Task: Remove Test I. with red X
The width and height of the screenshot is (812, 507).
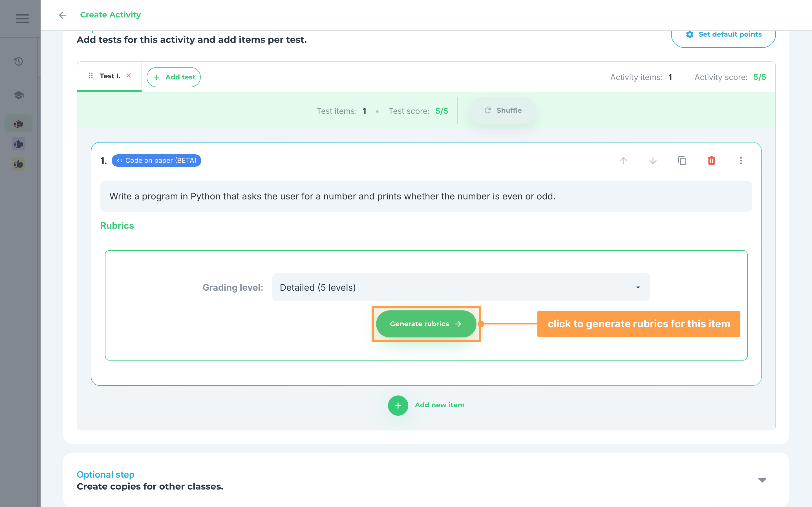Action: [129, 76]
